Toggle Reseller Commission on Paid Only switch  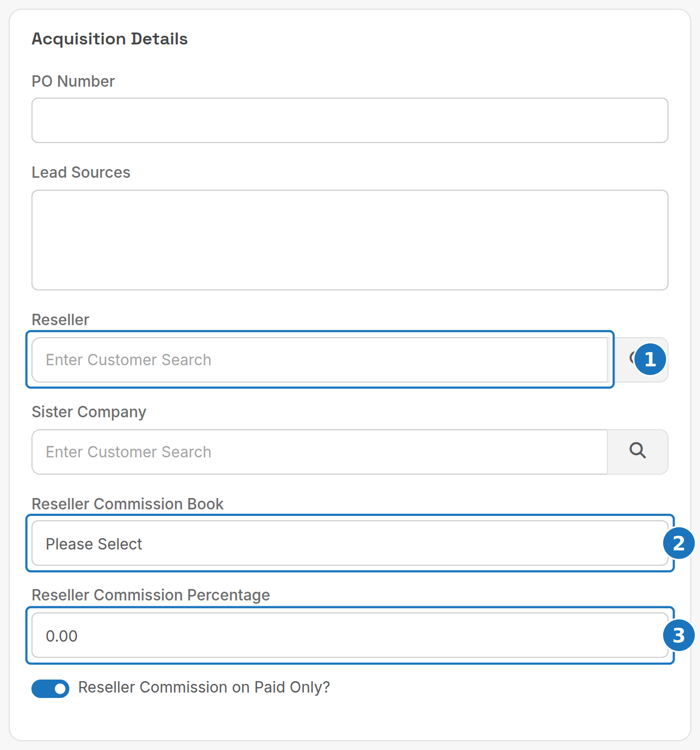point(50,688)
